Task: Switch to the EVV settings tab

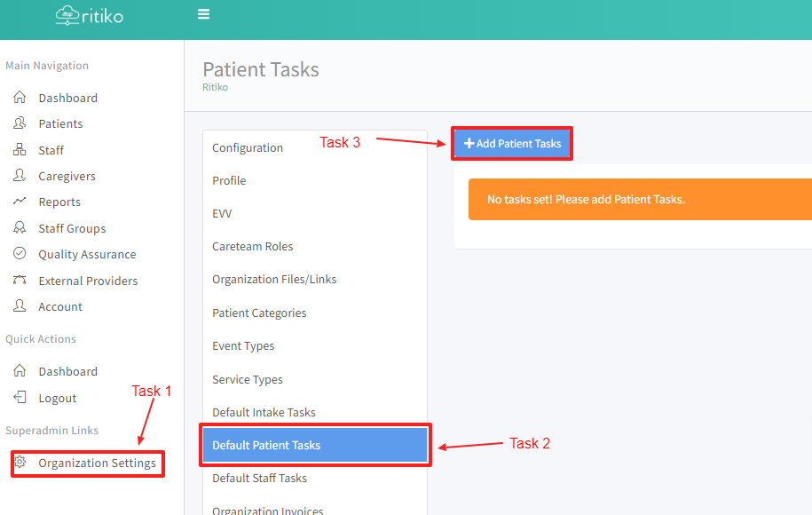Action: (x=222, y=213)
